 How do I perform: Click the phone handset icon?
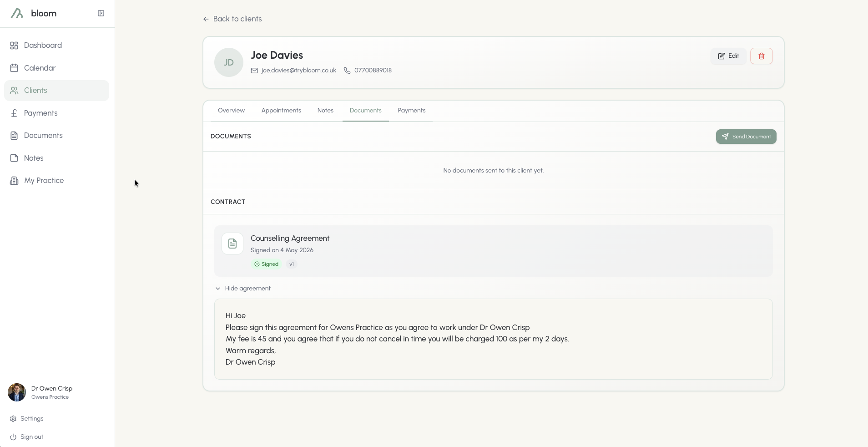coord(347,71)
